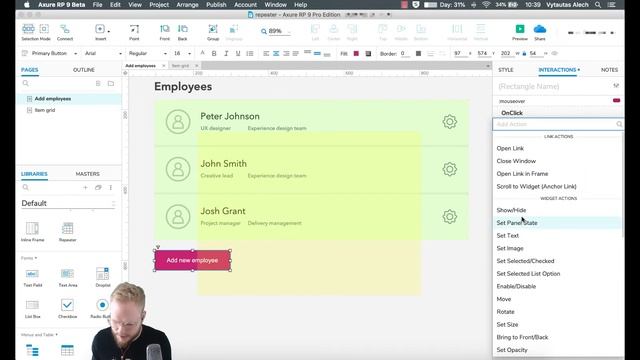
Task: Switch to the Style tab
Action: [506, 70]
